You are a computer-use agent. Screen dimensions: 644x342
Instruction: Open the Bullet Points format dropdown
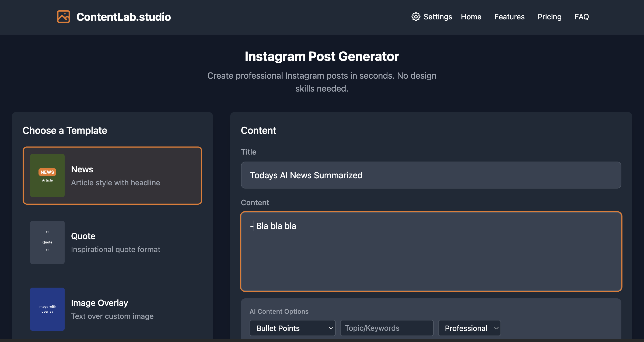point(292,328)
